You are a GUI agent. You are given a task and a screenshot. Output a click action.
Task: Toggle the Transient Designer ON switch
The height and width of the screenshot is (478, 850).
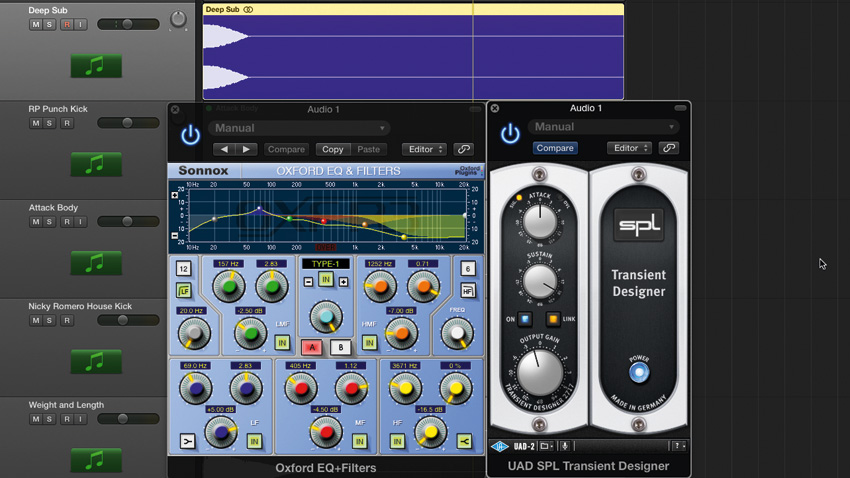[525, 319]
